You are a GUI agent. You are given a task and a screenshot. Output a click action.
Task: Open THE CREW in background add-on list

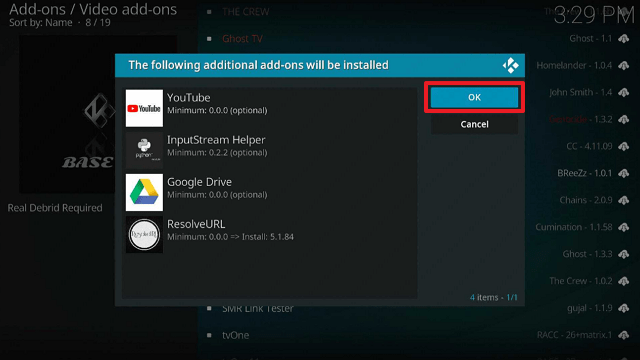[246, 12]
